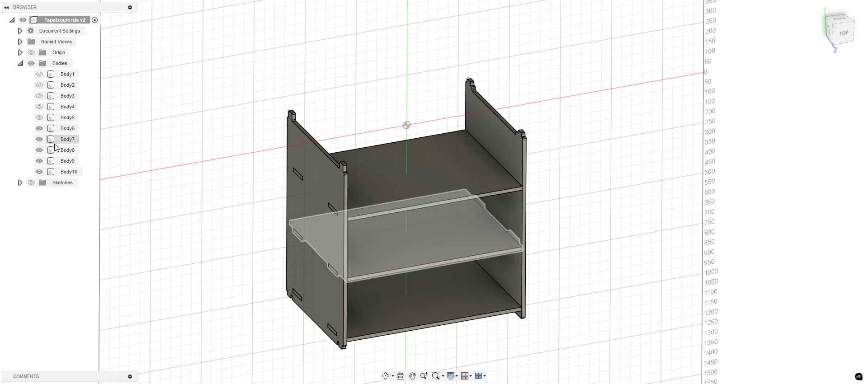Click the Body1 body icon
This screenshot has width=868, height=384.
(51, 74)
